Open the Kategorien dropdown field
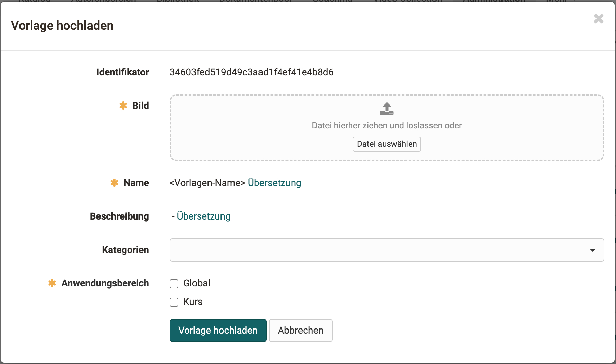Viewport: 616px width, 364px height. [x=376, y=250]
